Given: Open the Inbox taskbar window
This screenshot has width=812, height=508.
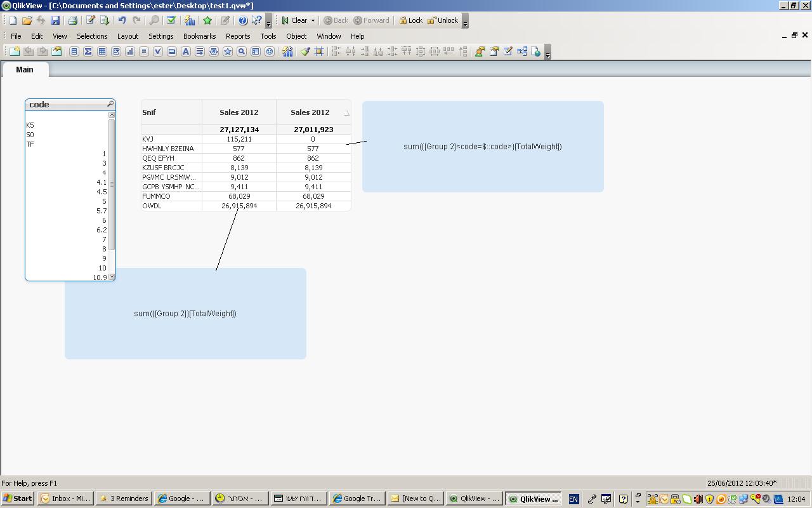Looking at the screenshot, I should (x=65, y=498).
